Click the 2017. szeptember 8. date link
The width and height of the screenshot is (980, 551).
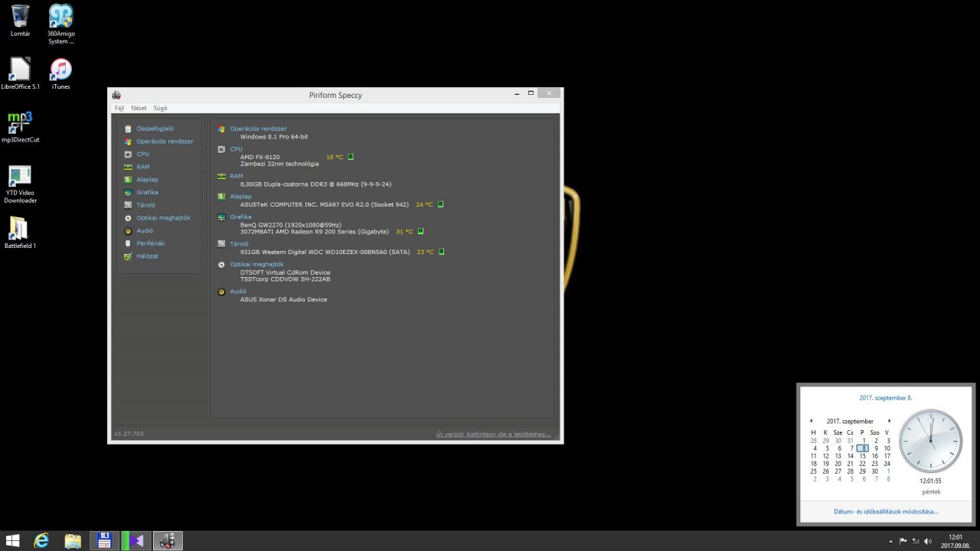886,398
